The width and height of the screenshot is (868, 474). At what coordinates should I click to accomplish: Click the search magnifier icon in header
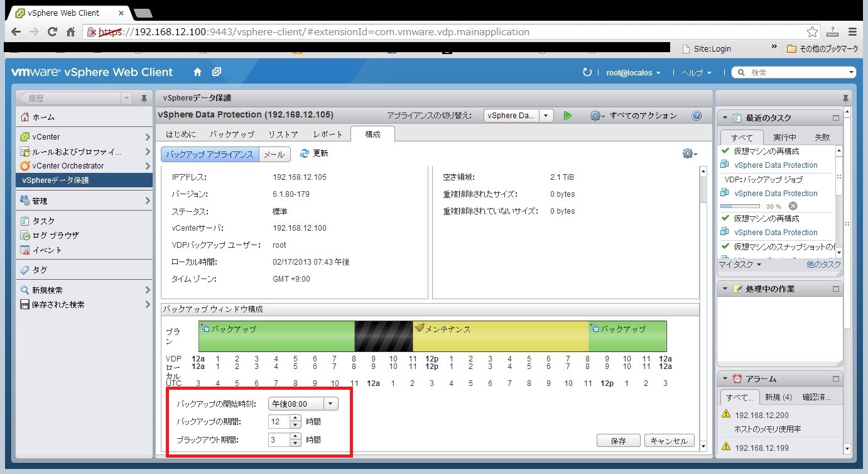pyautogui.click(x=741, y=73)
